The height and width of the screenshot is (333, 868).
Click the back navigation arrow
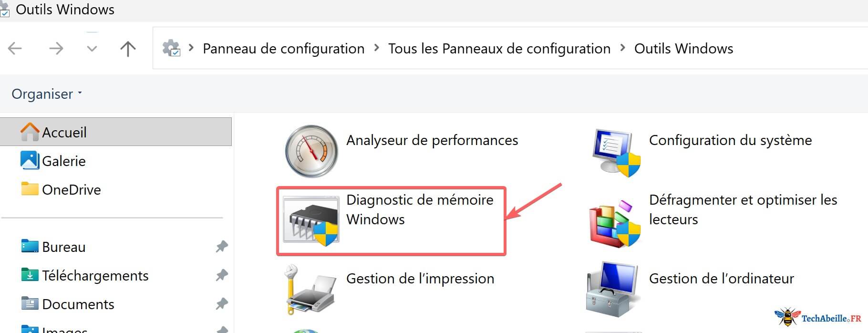click(15, 48)
